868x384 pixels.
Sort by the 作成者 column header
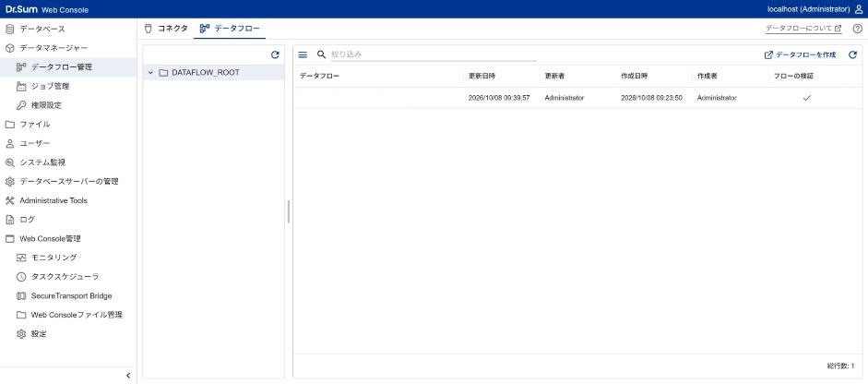click(x=707, y=76)
